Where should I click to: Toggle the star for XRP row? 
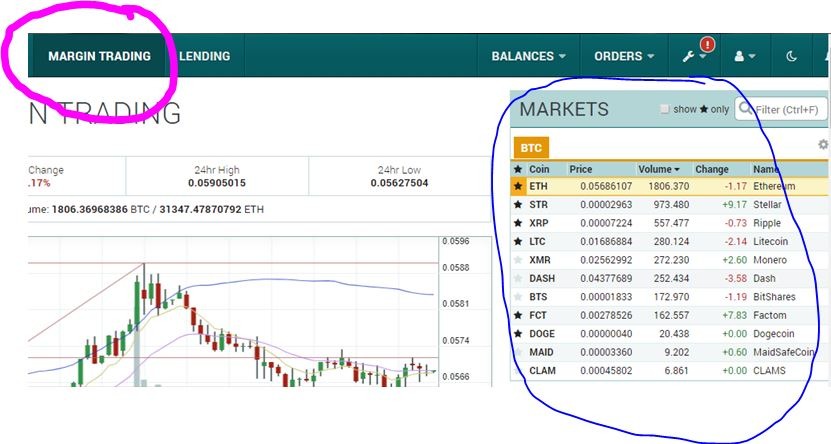coord(518,223)
